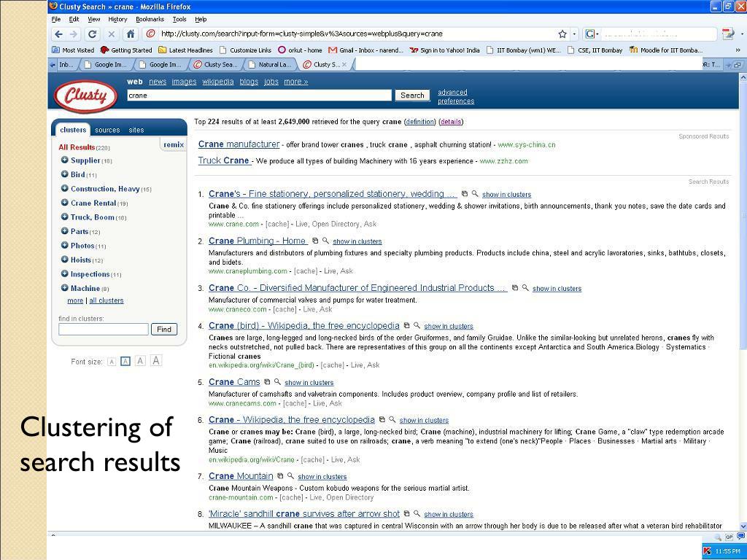Click the crane search query field
This screenshot has height=560, width=747.
259,96
